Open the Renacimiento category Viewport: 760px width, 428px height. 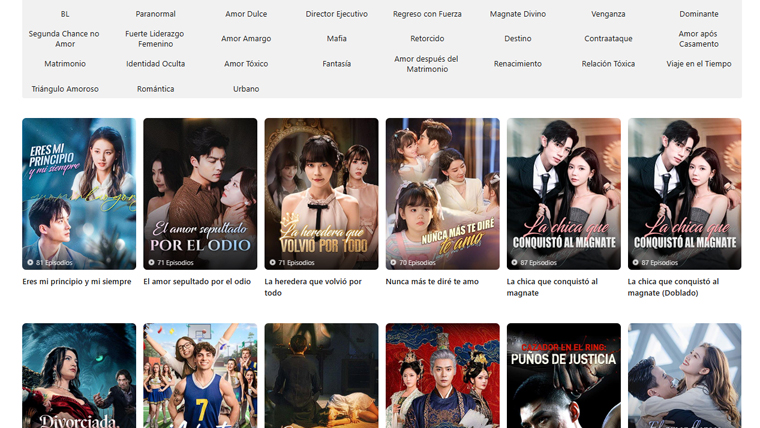517,64
